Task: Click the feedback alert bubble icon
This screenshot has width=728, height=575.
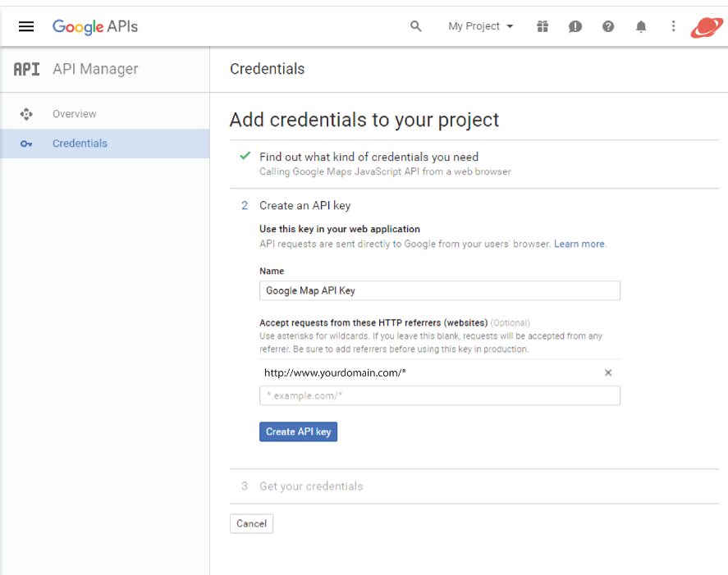Action: 575,26
